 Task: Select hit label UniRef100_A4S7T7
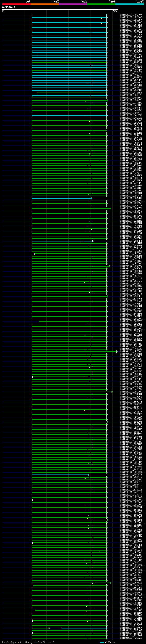[x=131, y=585]
